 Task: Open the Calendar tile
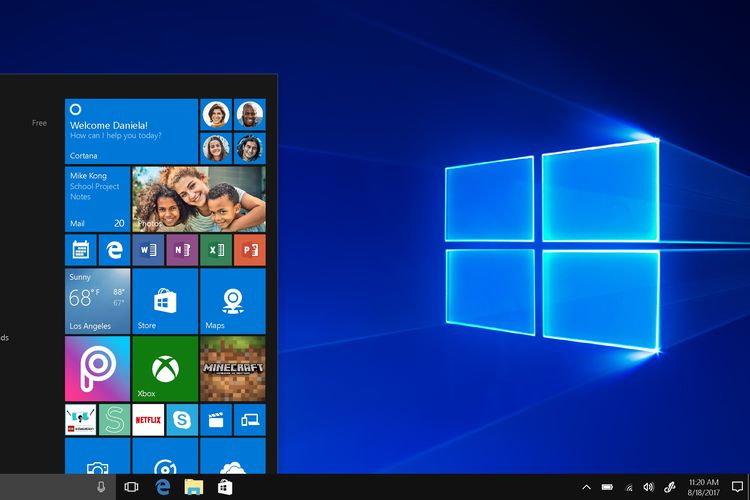[x=80, y=249]
